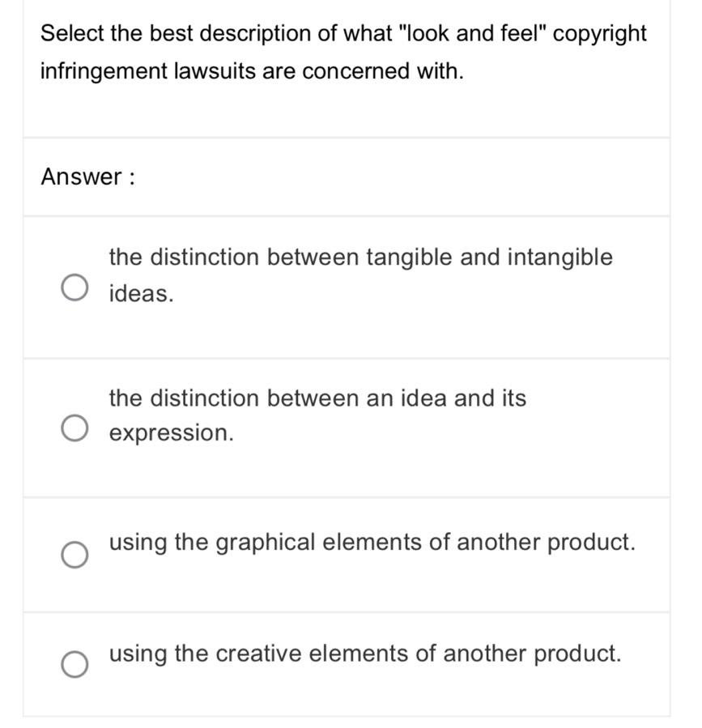
Task: Pick the radio button for graphical elements option
Action: point(74,555)
